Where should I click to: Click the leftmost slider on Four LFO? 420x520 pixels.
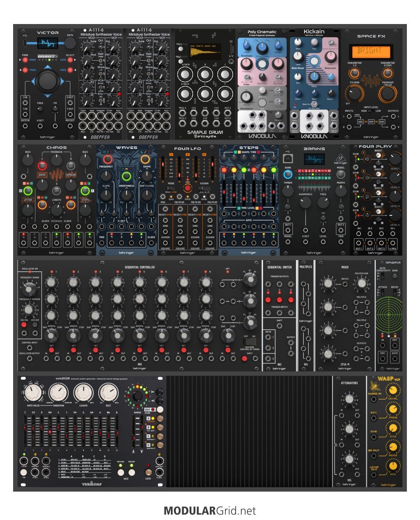coord(163,169)
